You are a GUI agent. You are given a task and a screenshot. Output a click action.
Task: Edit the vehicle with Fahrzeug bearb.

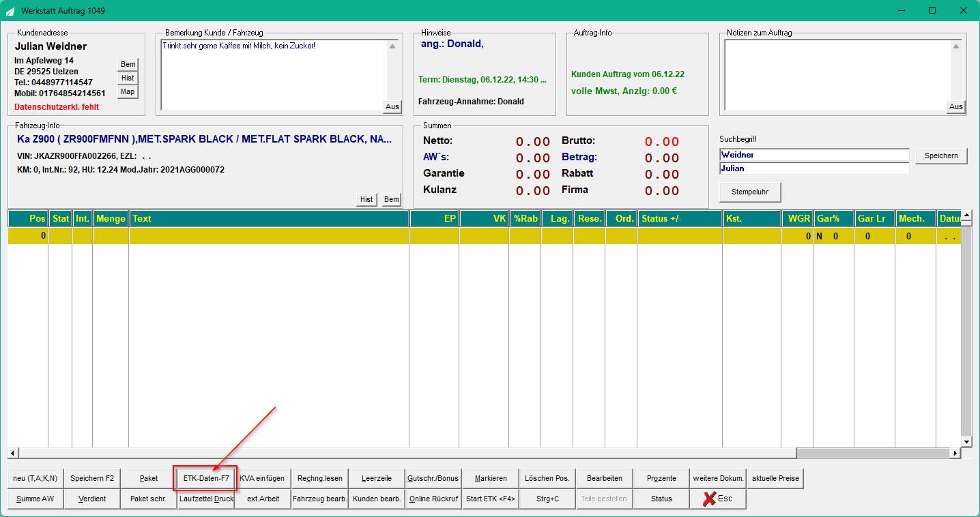[319, 499]
